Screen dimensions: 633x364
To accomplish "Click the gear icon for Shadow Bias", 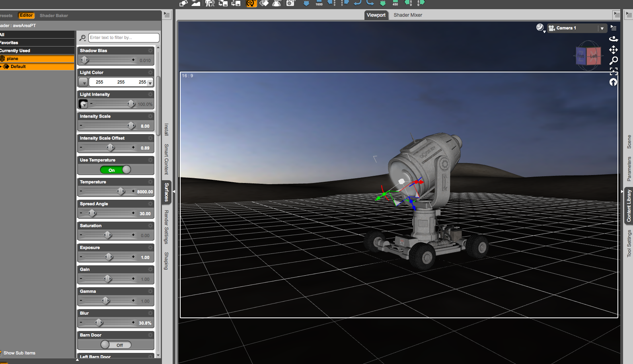I will (150, 51).
